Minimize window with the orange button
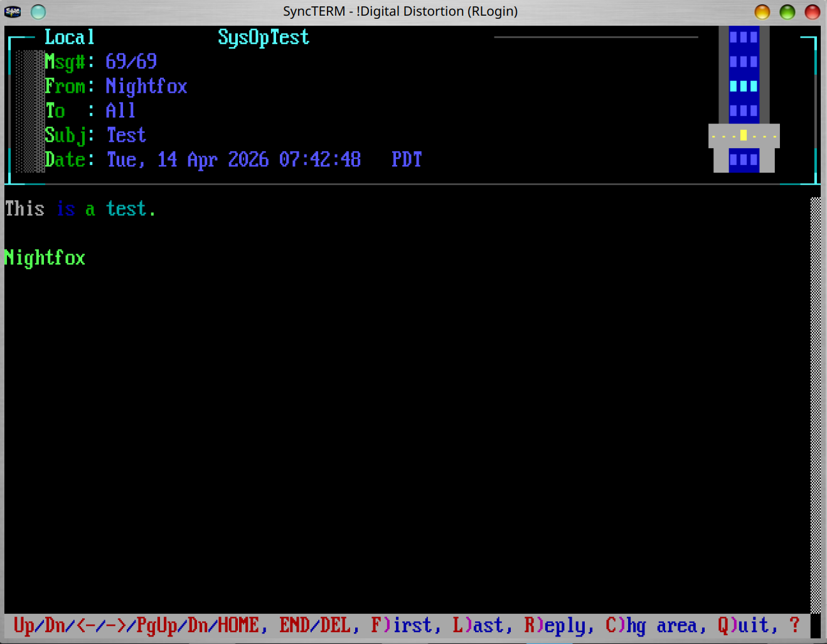 762,12
